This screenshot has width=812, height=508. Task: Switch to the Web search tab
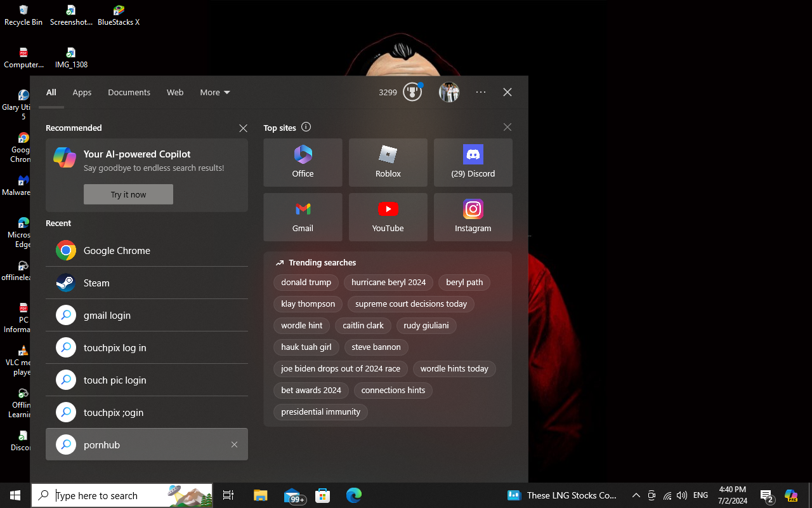[175, 92]
